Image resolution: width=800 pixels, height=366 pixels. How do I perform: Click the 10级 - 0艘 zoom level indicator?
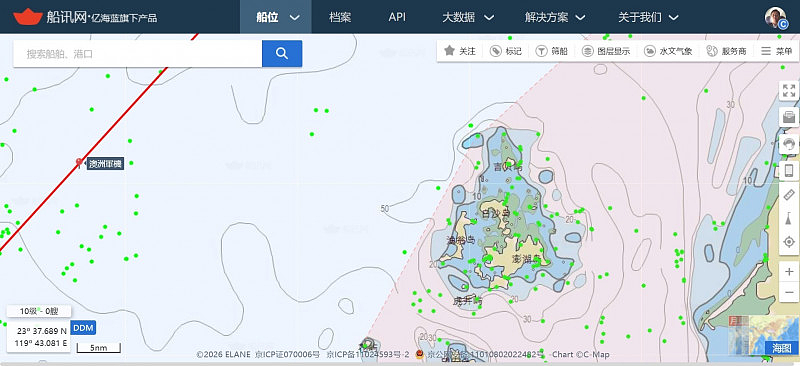click(x=39, y=311)
